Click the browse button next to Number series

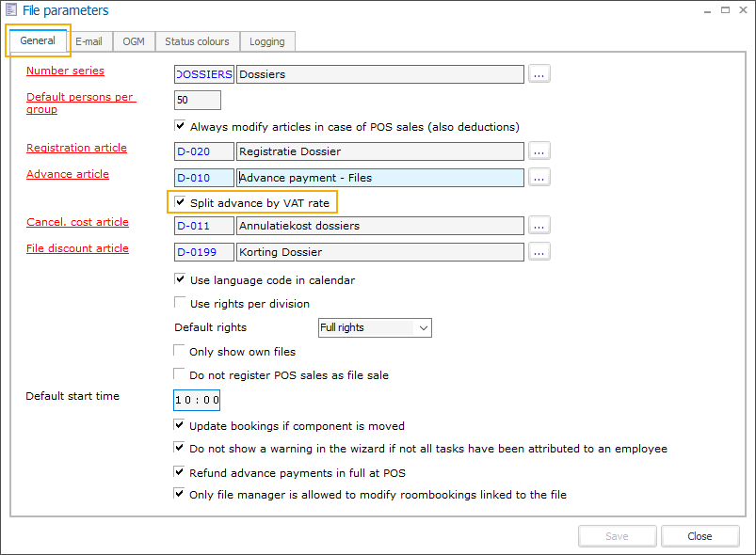539,74
